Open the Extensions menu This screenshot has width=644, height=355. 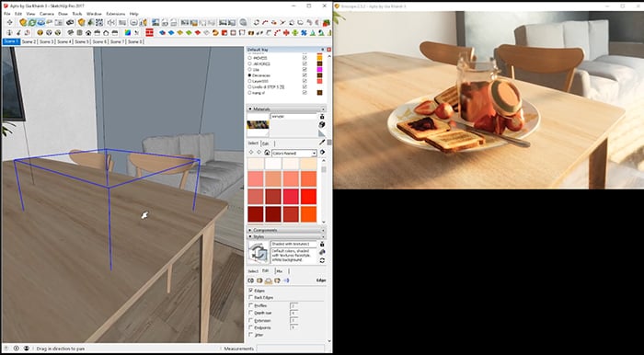tap(115, 14)
